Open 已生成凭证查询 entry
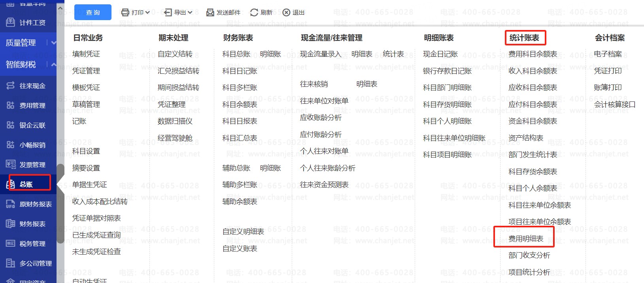Image resolution: width=644 pixels, height=283 pixels. click(96, 235)
